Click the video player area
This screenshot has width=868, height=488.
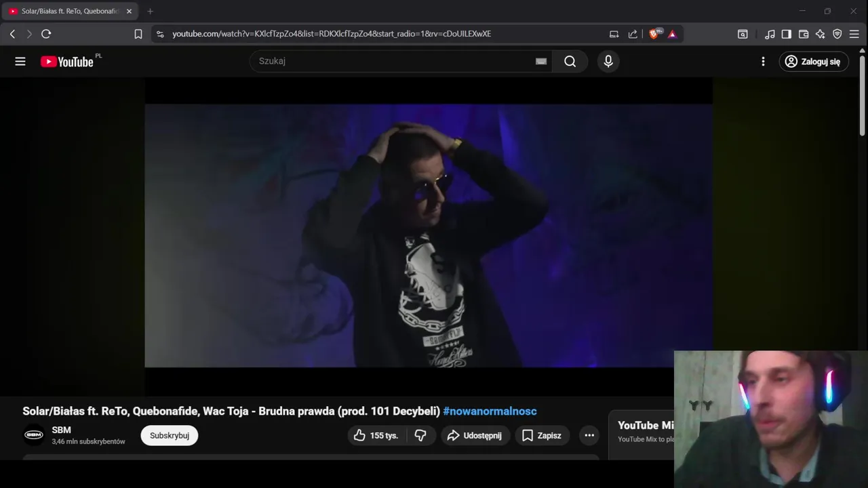click(x=429, y=235)
